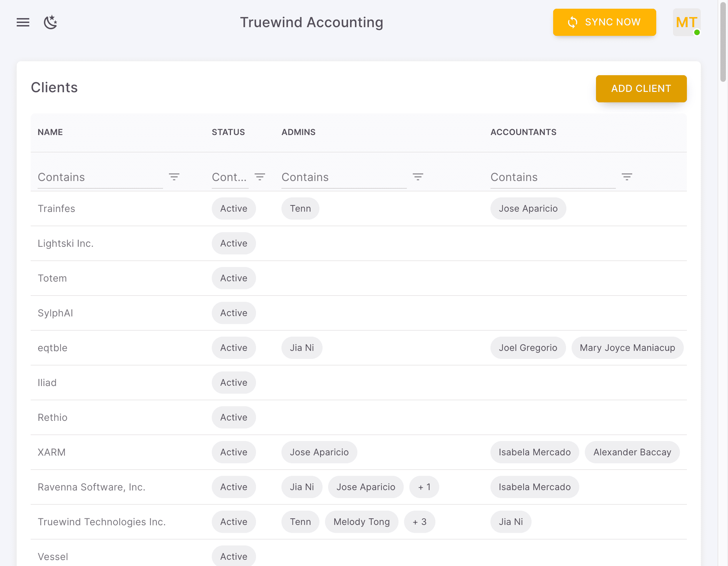Open the hamburger navigation menu
Image resolution: width=728 pixels, height=566 pixels.
tap(23, 22)
